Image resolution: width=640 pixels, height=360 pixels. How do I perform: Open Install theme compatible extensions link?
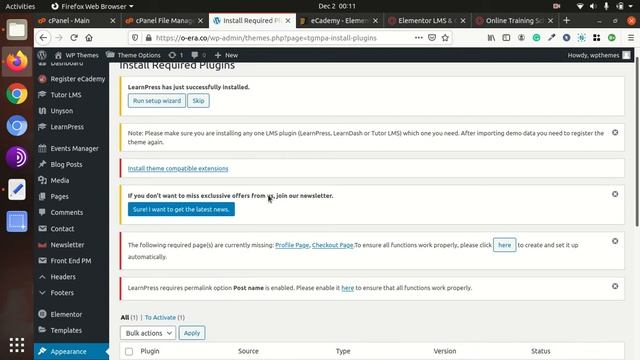tap(178, 169)
